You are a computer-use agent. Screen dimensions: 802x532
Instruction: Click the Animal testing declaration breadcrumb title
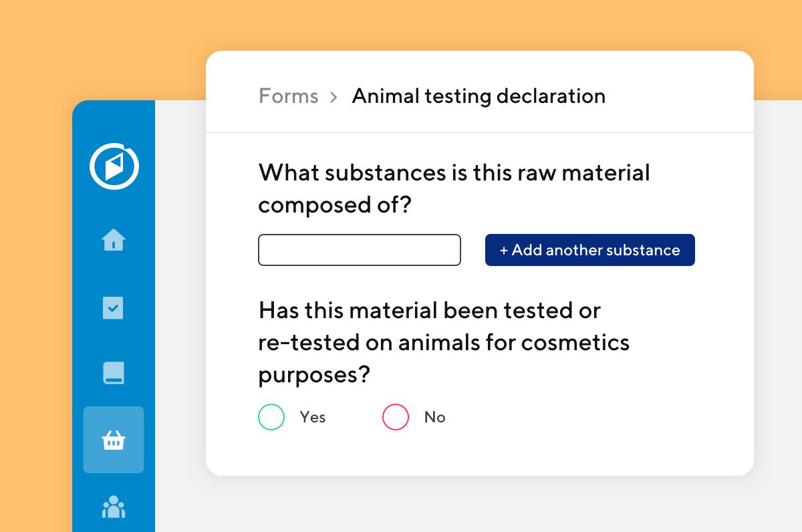click(x=479, y=96)
